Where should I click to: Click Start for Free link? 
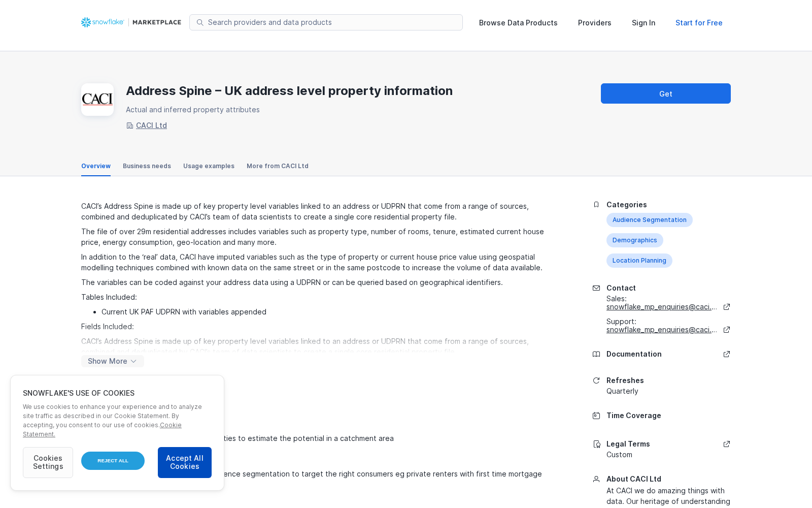point(699,23)
